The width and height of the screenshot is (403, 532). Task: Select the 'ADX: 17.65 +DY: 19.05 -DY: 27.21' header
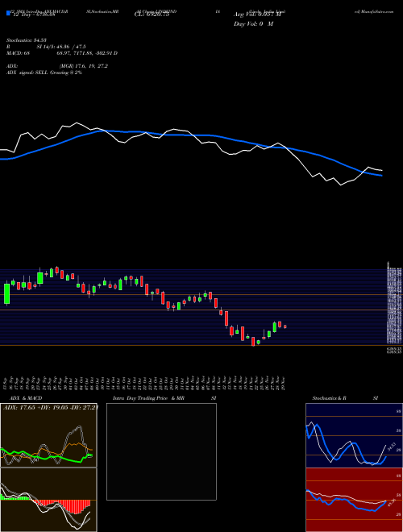[x=50, y=407]
